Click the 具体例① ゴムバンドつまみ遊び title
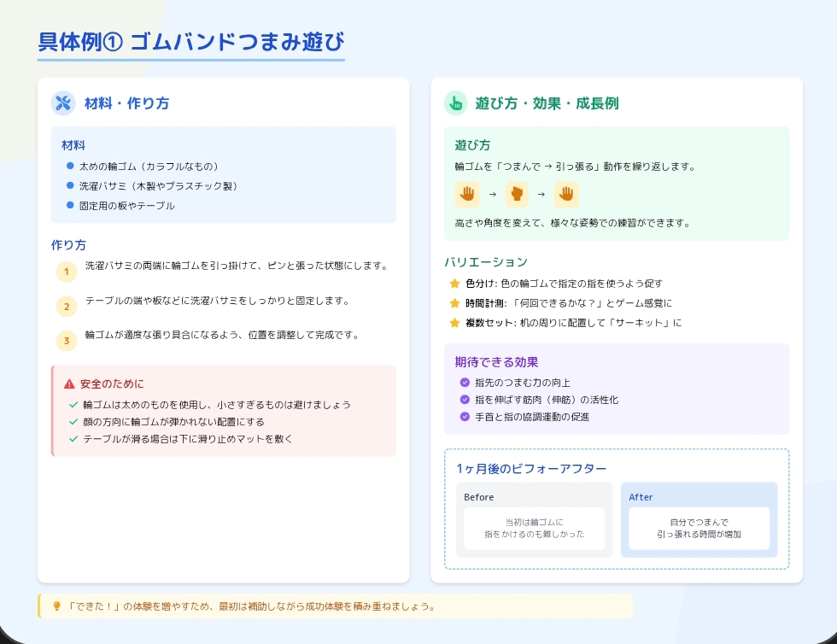This screenshot has height=644, width=837. point(191,43)
